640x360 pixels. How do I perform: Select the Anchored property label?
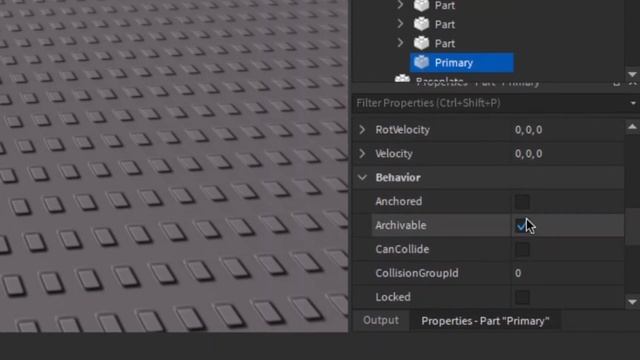(399, 201)
